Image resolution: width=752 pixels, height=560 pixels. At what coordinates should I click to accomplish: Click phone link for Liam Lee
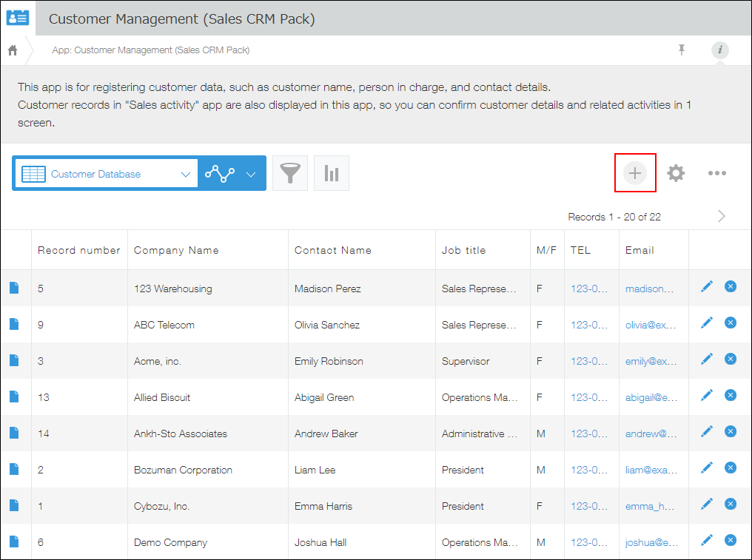coord(589,470)
